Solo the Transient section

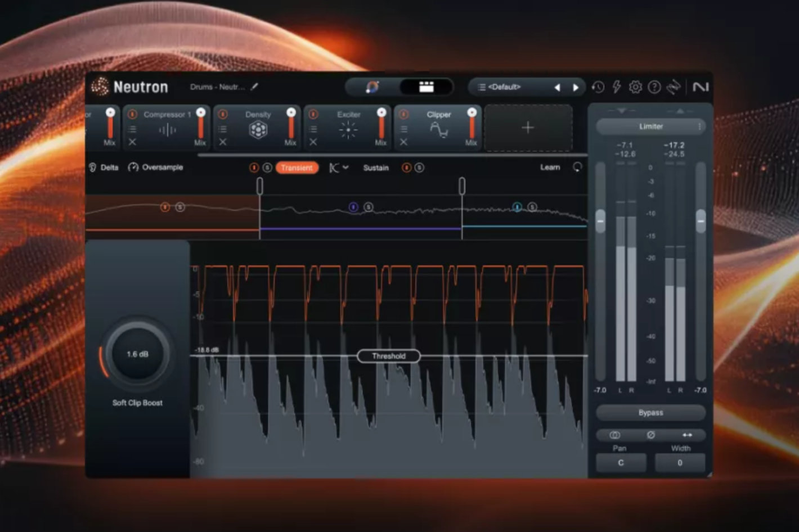[x=267, y=168]
